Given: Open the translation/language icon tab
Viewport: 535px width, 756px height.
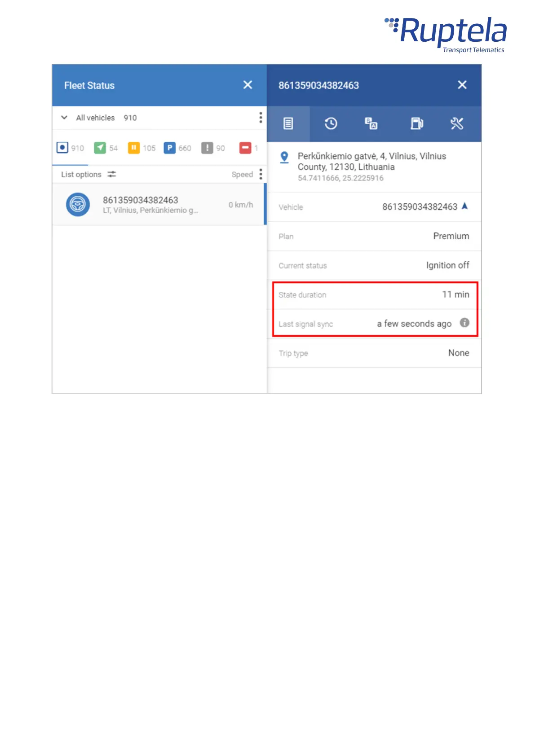Looking at the screenshot, I should (371, 123).
